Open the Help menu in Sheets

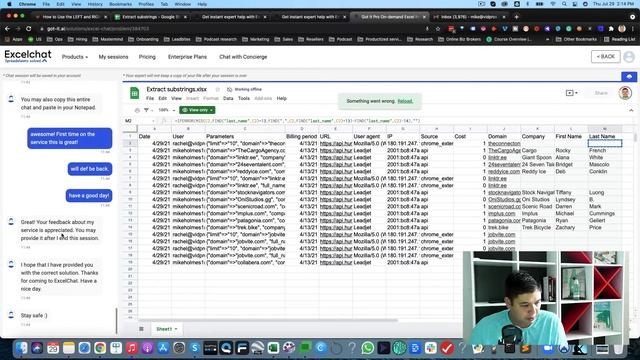tap(282, 98)
